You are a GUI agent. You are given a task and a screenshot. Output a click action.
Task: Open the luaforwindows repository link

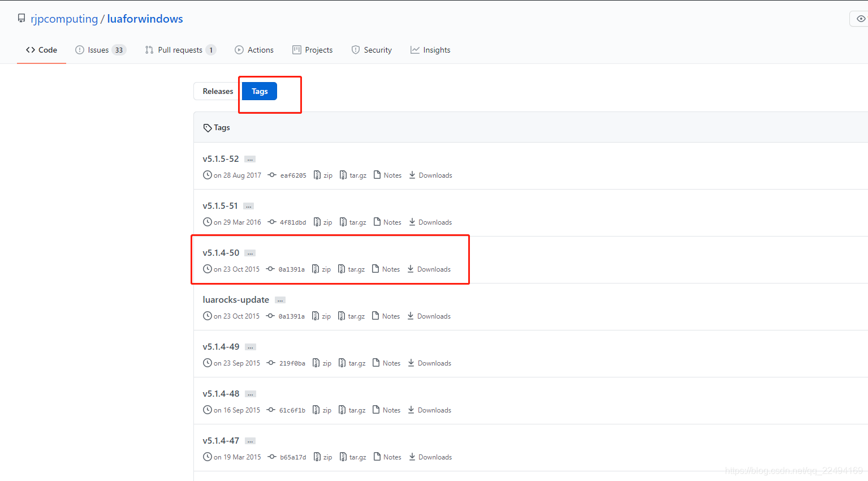pos(145,19)
